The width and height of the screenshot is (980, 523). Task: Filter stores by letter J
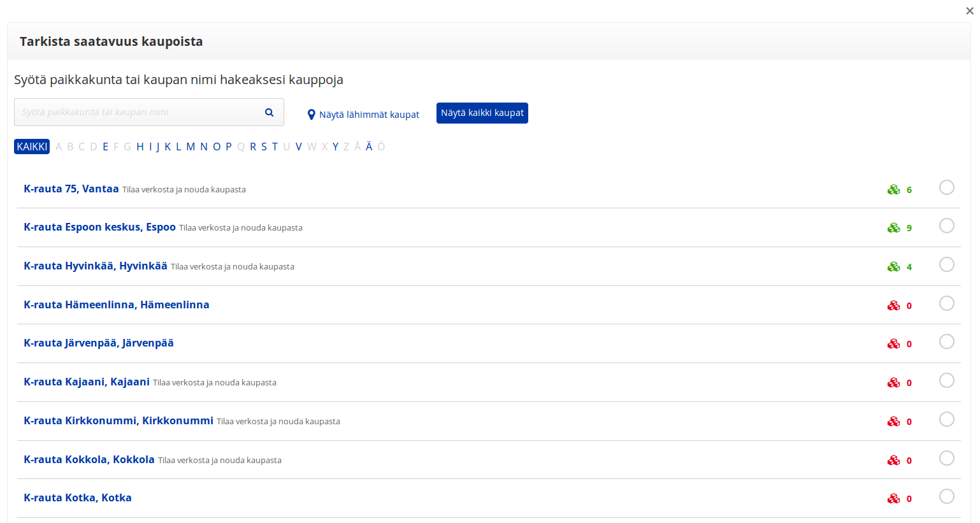coord(158,147)
